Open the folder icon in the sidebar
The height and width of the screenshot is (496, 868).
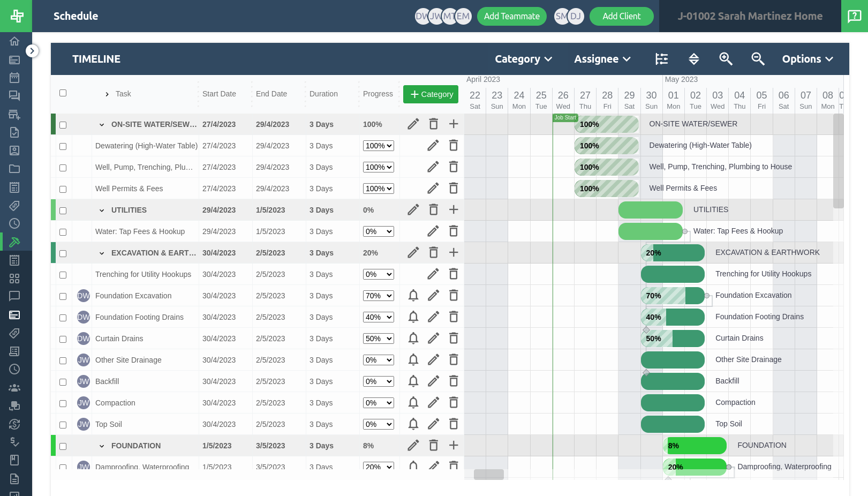tap(14, 169)
